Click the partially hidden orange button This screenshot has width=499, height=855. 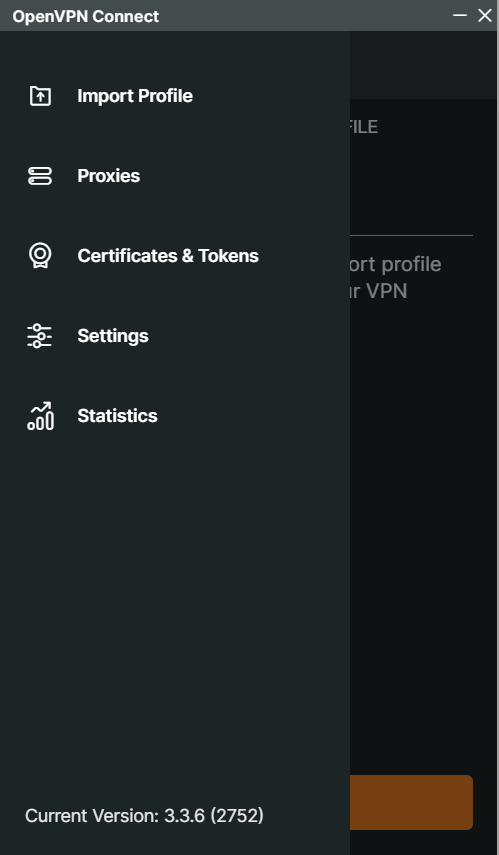click(411, 802)
